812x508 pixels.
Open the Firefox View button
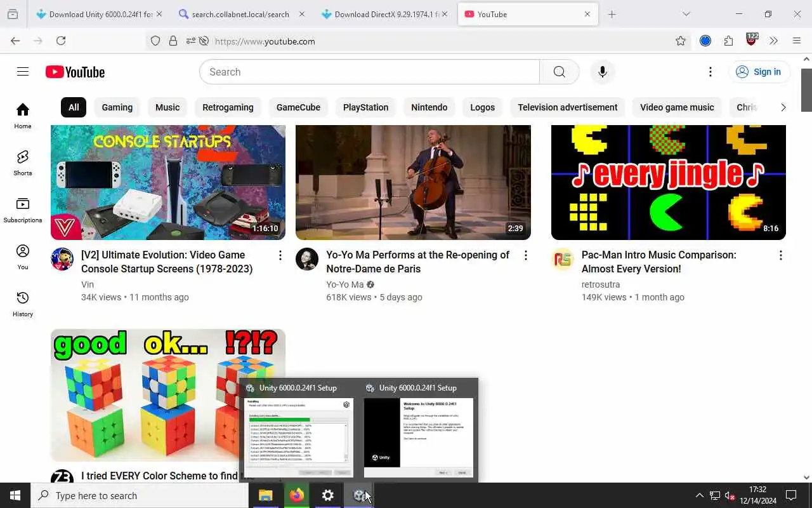pyautogui.click(x=13, y=14)
